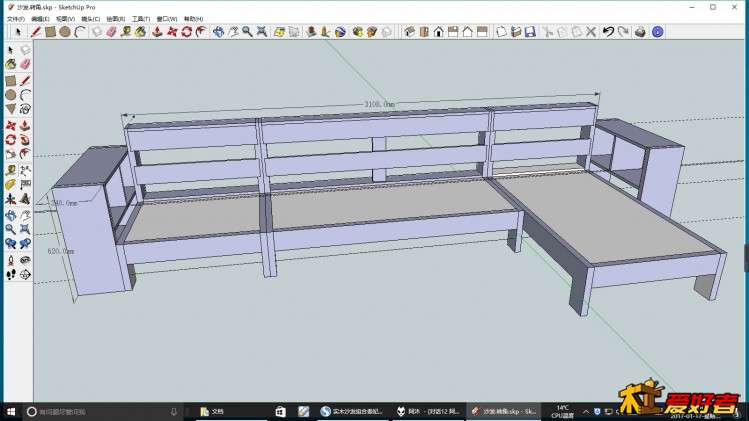
Task: Print the model using the printer icon
Action: [x=640, y=32]
